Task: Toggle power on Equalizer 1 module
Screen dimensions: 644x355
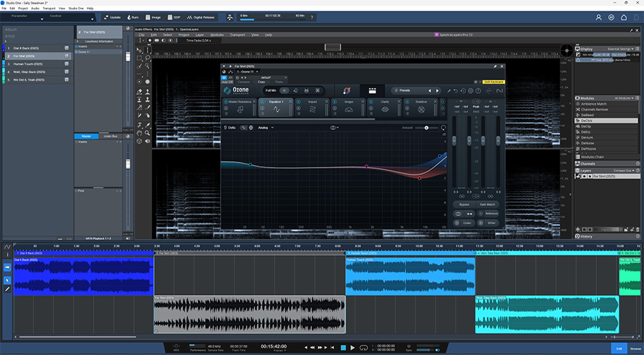Action: [262, 101]
